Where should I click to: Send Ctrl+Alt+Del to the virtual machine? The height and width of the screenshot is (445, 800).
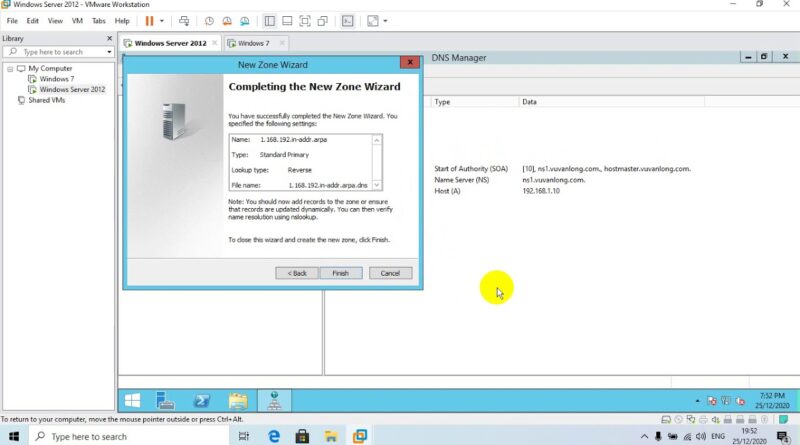(184, 21)
